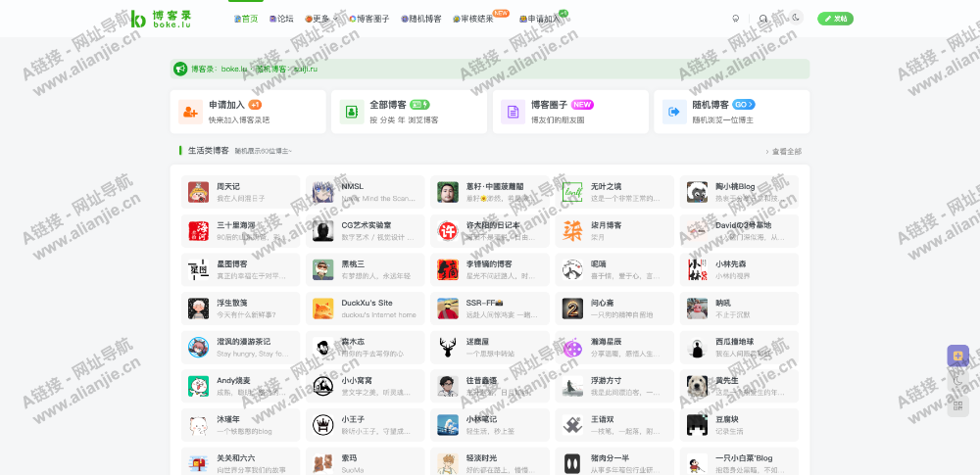Screen dimensions: 980x475
Task: Toggle night mode with floating moon button
Action: (957, 381)
